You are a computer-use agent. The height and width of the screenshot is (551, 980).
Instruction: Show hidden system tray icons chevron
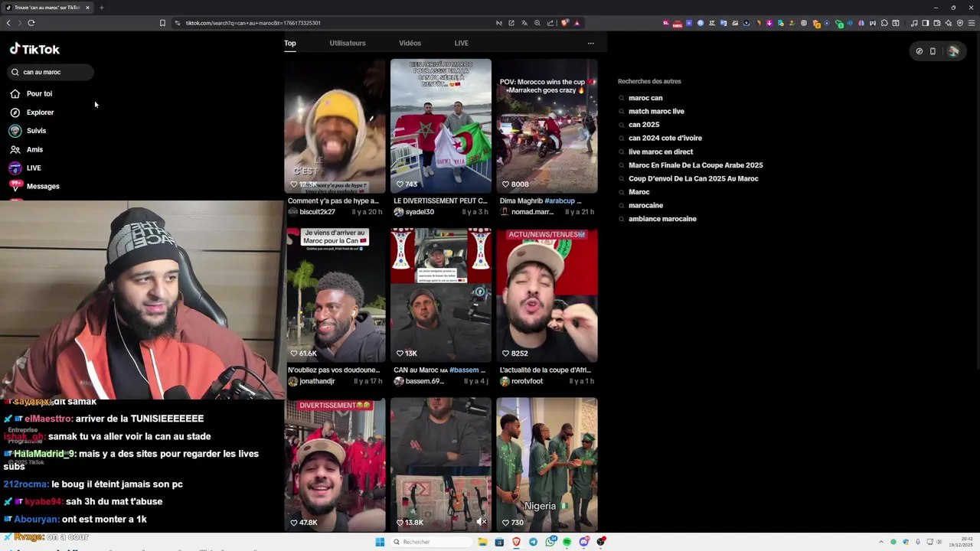881,542
